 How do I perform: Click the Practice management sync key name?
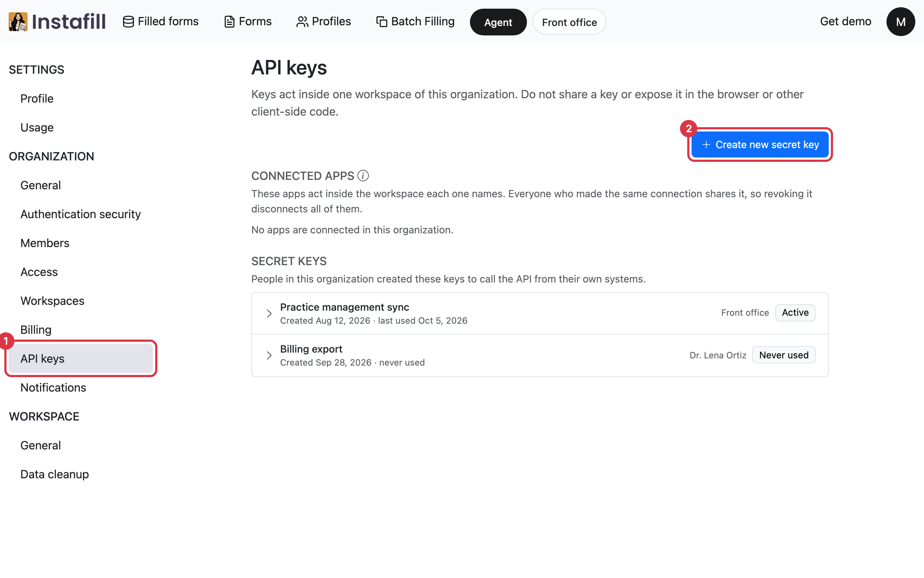point(344,307)
